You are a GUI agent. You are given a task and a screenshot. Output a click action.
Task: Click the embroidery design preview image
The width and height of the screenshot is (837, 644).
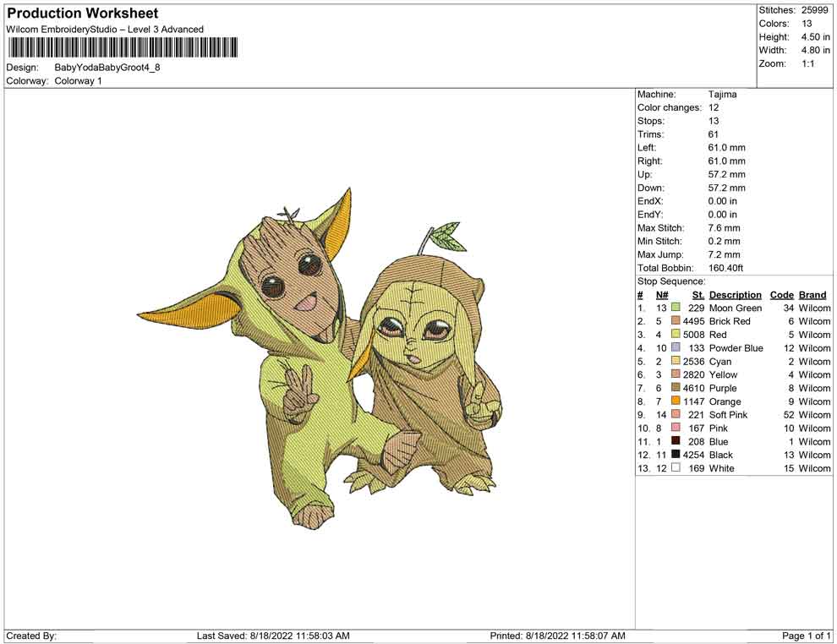(320, 358)
